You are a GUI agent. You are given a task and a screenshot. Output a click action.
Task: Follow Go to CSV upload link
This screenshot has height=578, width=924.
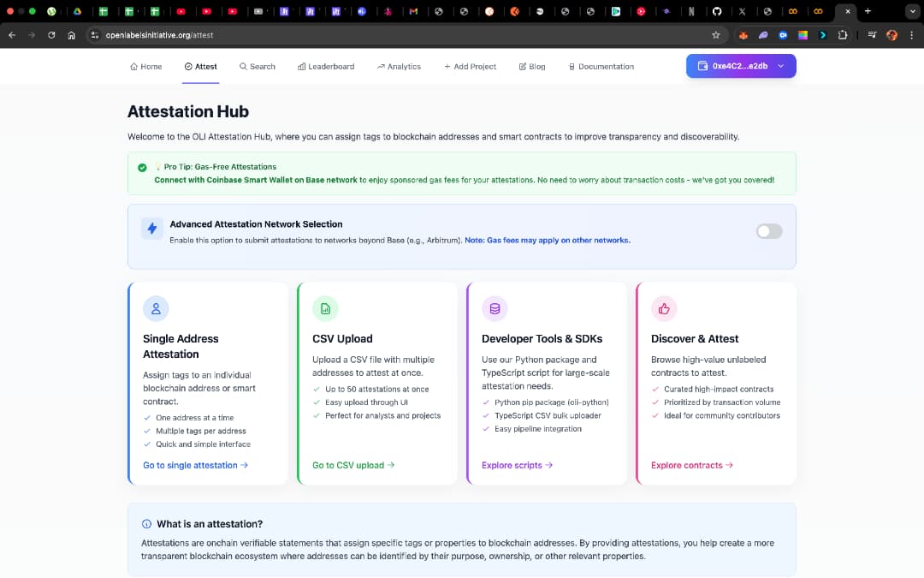pos(353,465)
